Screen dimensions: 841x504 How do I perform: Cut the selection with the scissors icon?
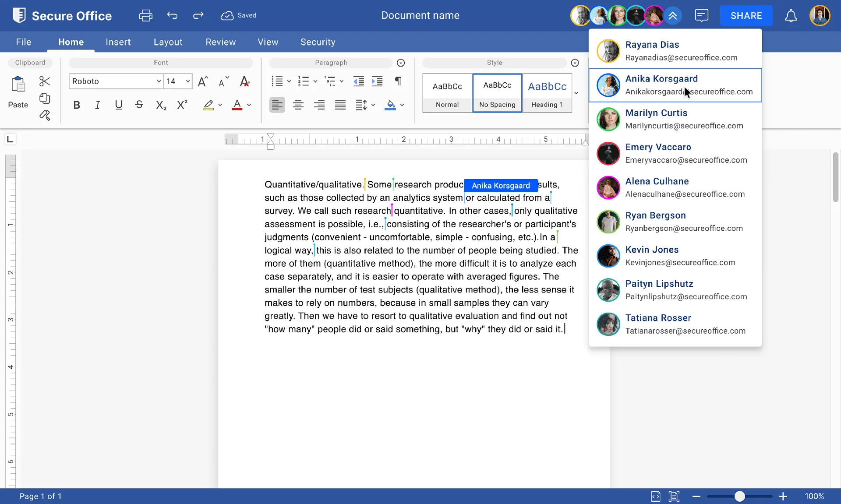pyautogui.click(x=45, y=81)
